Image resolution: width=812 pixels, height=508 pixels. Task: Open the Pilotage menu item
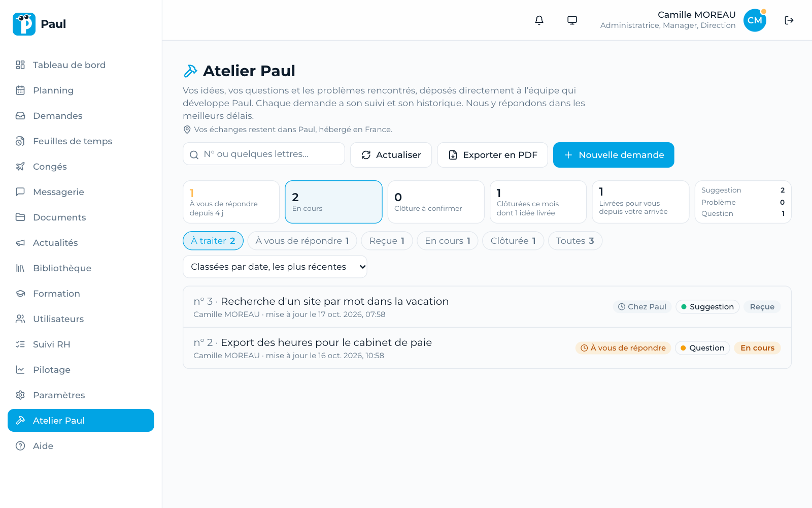coord(81,370)
